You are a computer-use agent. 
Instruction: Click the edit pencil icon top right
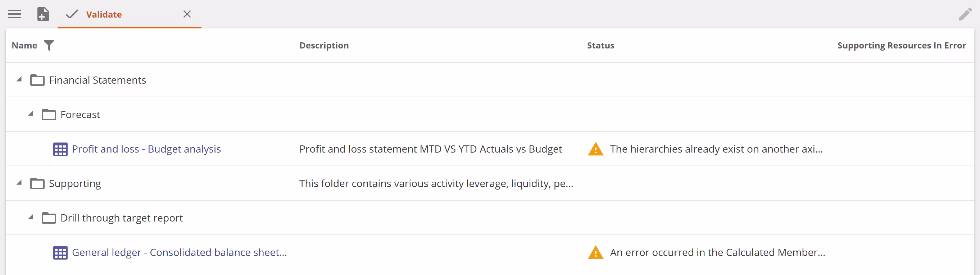965,14
